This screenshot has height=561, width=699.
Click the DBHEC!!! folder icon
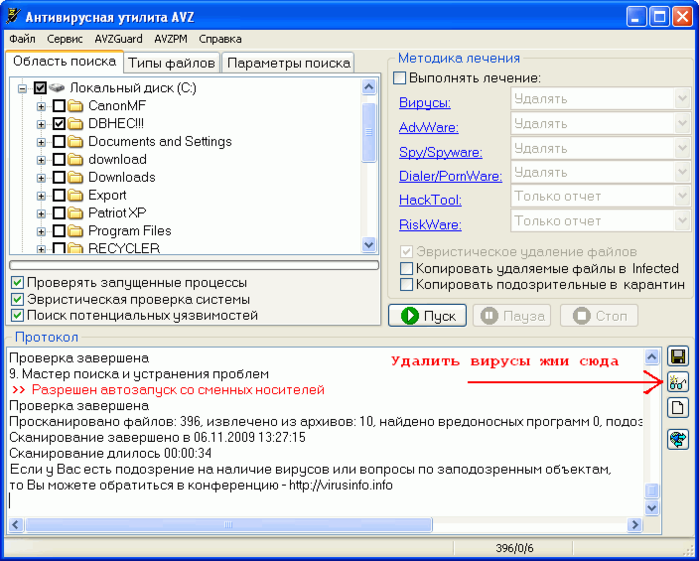click(76, 124)
